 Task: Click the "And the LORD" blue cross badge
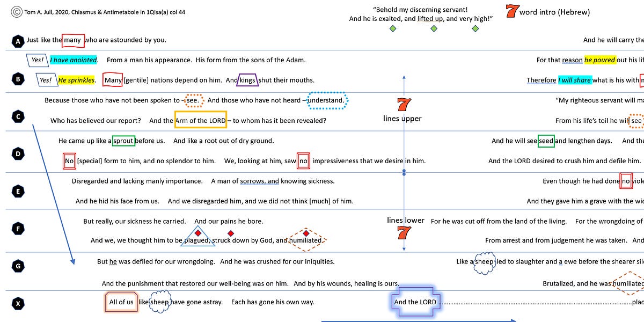point(415,302)
